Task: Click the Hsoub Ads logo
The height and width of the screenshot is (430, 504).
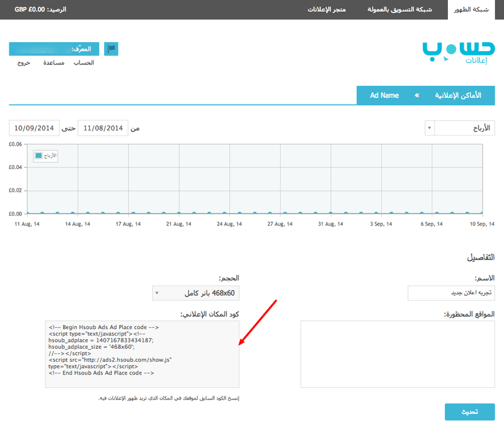Action: [459, 52]
